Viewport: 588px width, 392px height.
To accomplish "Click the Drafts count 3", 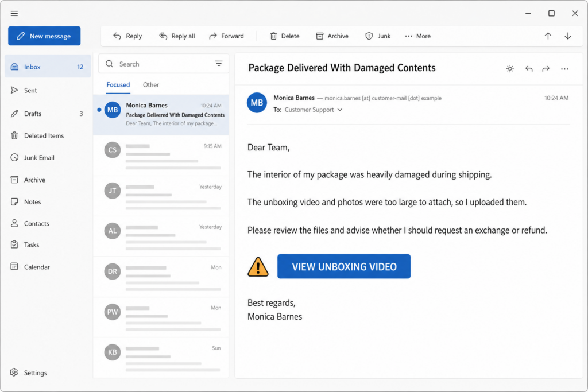I will (81, 114).
